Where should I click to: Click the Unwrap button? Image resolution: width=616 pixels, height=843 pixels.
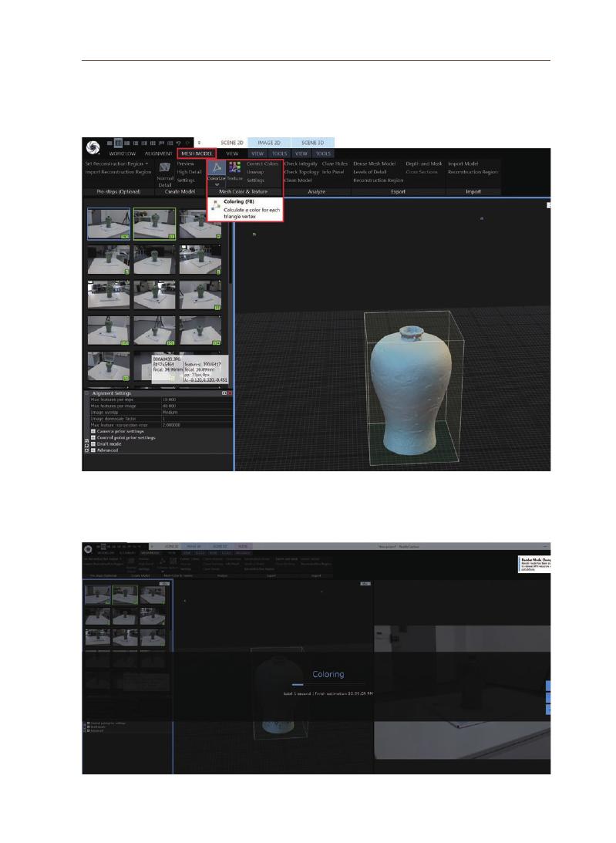pos(254,172)
